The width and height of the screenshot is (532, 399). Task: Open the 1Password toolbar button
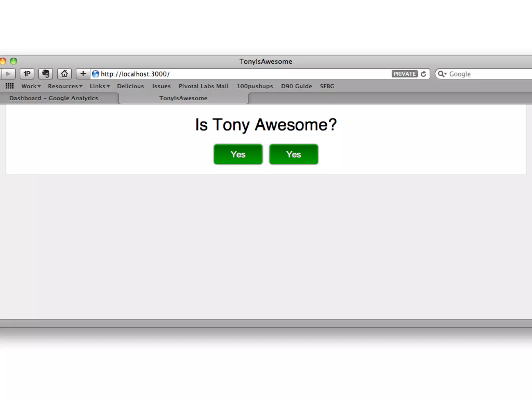click(27, 74)
